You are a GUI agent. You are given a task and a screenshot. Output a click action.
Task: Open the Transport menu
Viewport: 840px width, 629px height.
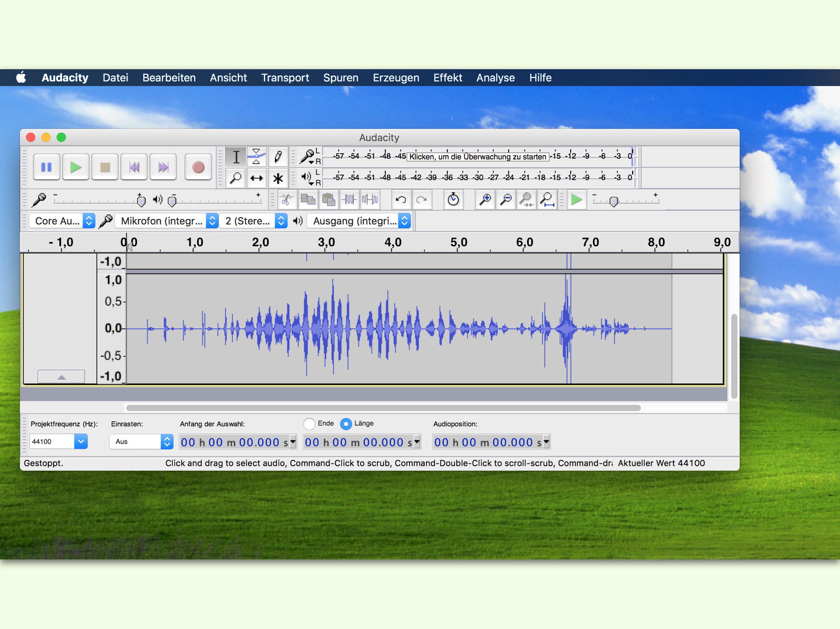[x=285, y=78]
